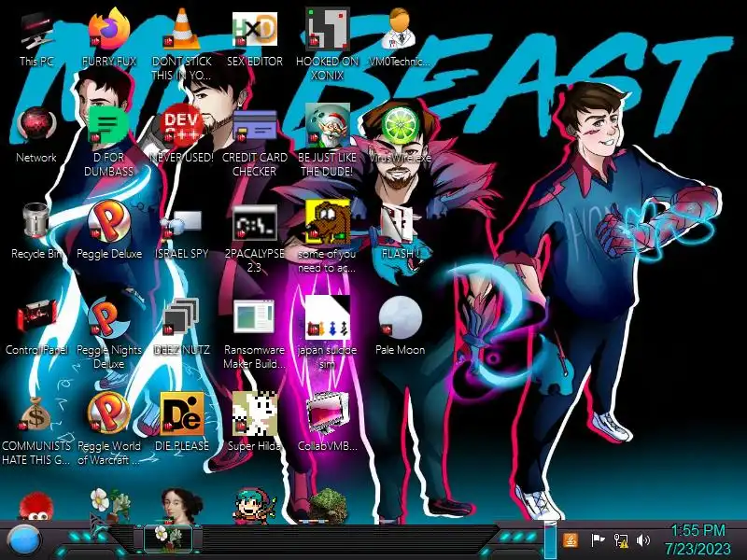Open the DIE PLEASE De icon
747x560 pixels.
[181, 413]
